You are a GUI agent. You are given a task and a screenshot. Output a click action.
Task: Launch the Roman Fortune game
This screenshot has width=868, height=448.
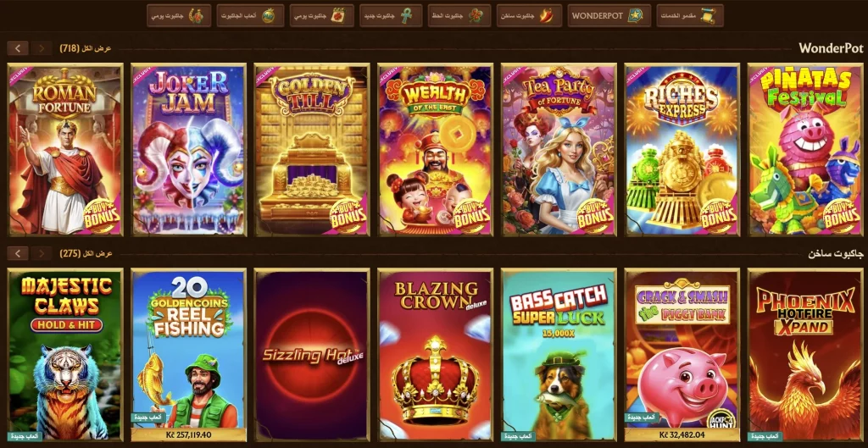pyautogui.click(x=64, y=149)
